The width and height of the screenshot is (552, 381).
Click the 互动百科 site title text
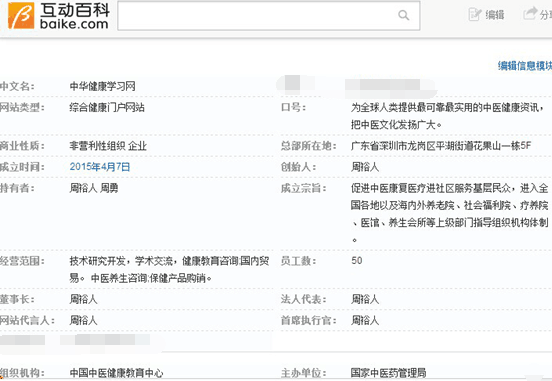pyautogui.click(x=74, y=10)
